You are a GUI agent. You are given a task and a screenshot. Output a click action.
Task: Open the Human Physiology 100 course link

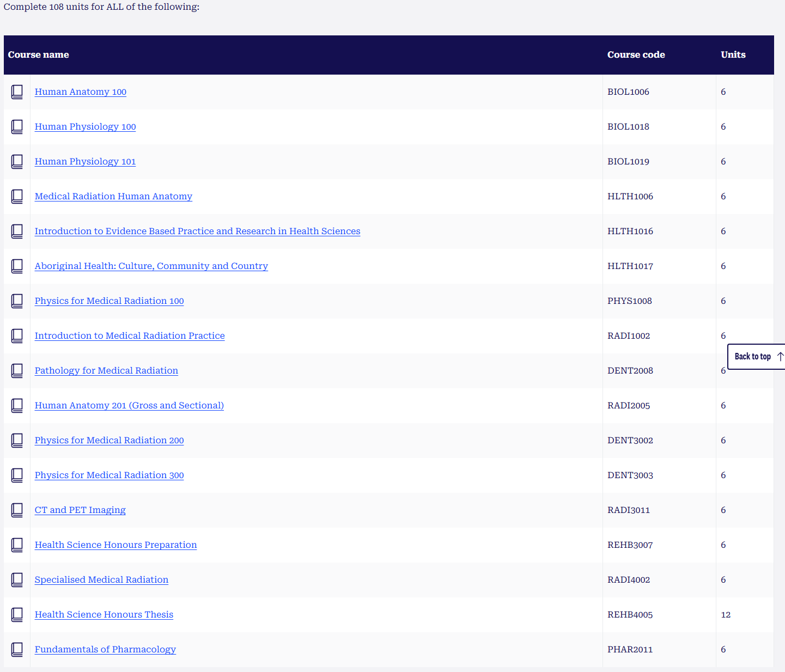click(86, 127)
